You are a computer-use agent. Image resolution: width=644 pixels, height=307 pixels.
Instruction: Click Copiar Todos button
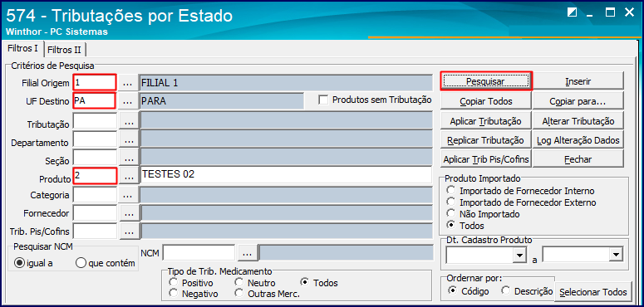(486, 101)
